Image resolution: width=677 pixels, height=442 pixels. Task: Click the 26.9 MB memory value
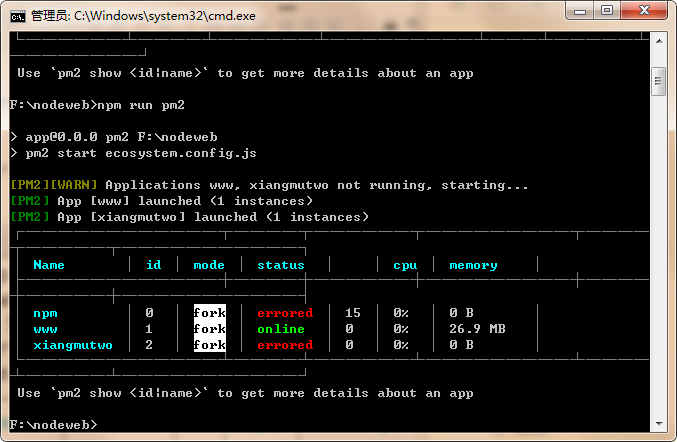(x=477, y=329)
